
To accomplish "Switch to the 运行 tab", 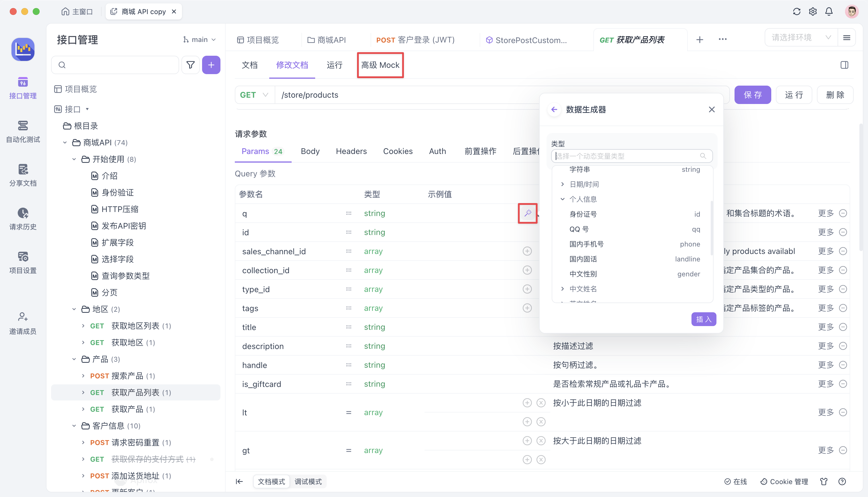I will pos(334,65).
